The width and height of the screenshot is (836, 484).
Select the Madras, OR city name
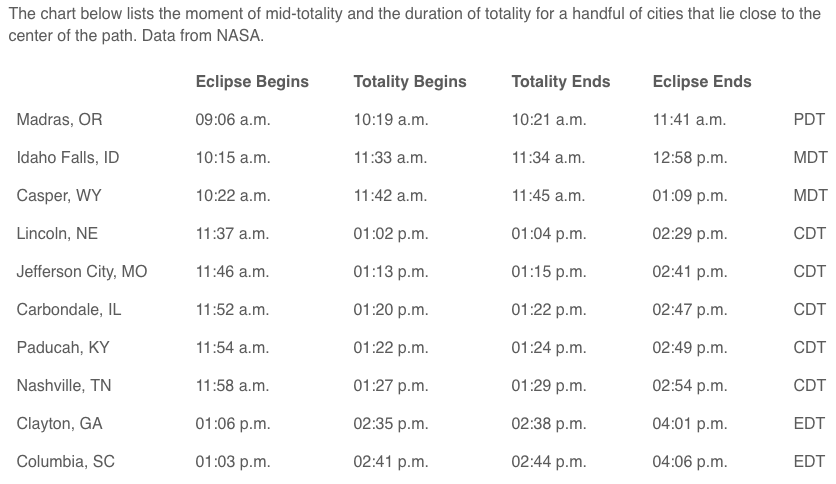tap(59, 120)
